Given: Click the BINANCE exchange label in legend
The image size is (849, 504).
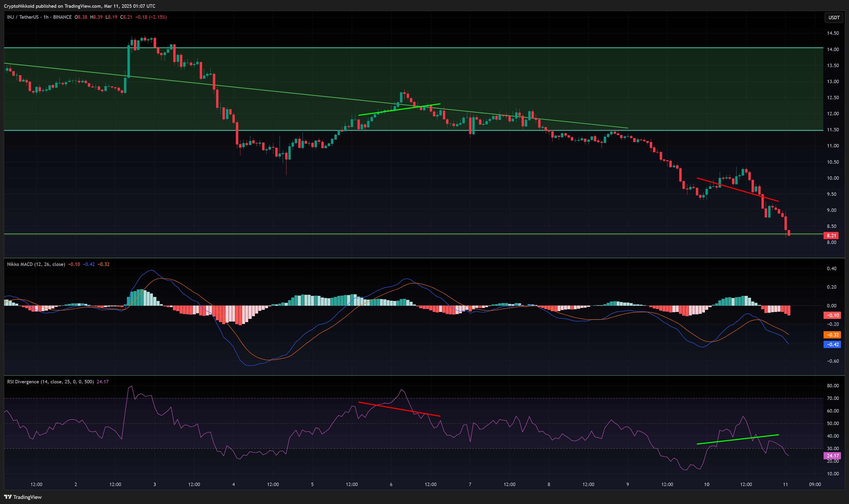Looking at the screenshot, I should [x=62, y=17].
